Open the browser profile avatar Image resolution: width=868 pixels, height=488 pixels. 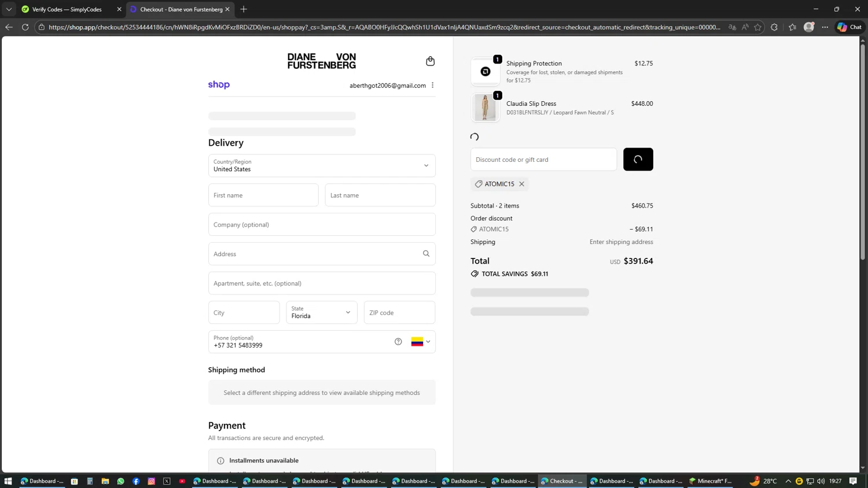point(809,27)
